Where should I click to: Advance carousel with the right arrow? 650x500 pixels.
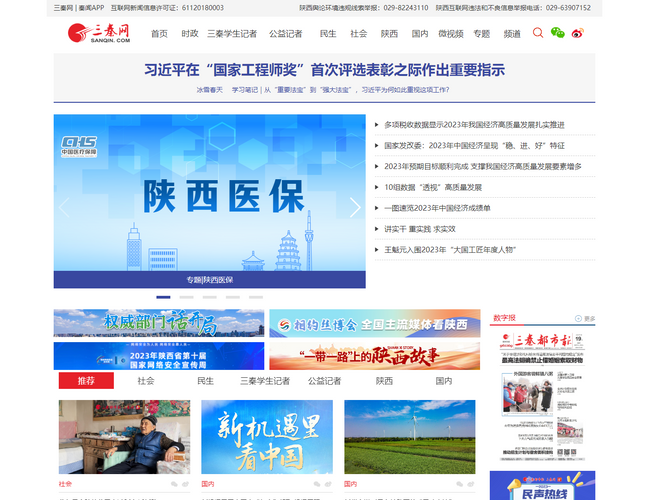tap(354, 207)
